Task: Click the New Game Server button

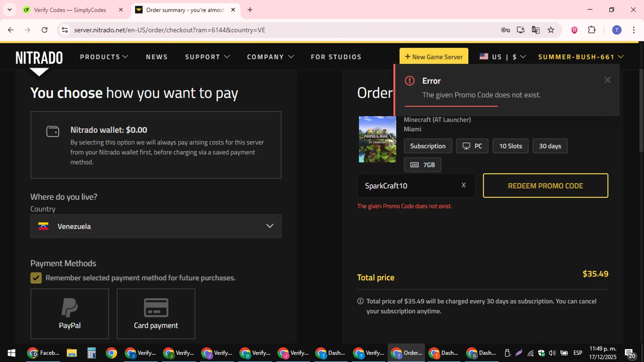Action: click(x=434, y=57)
